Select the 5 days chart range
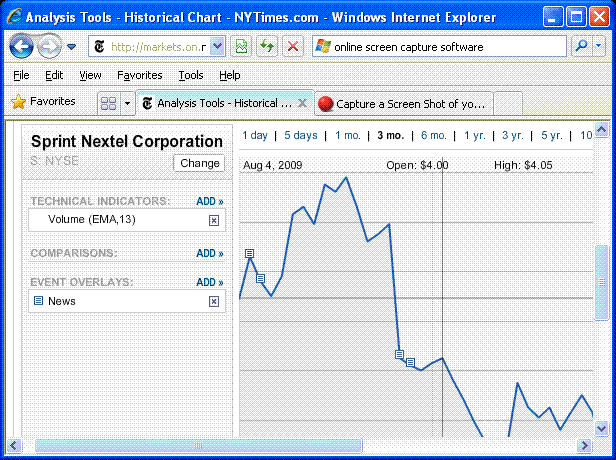The height and width of the screenshot is (460, 616). 301,136
